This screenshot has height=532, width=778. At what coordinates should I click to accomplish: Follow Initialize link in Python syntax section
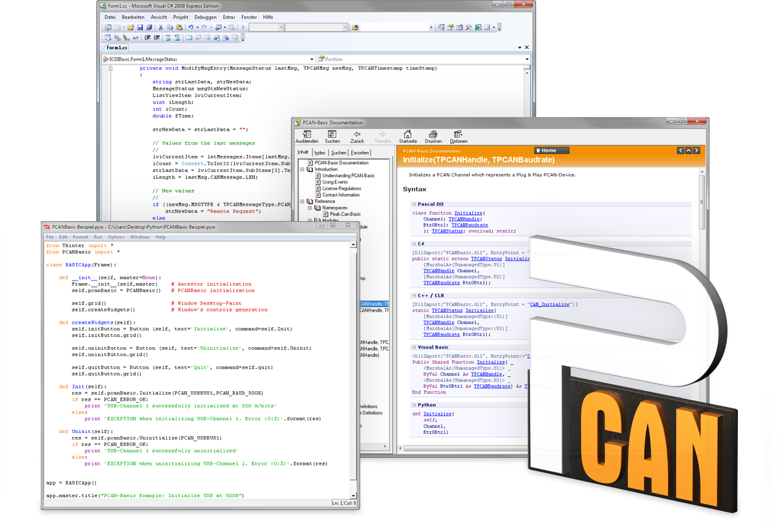point(438,414)
